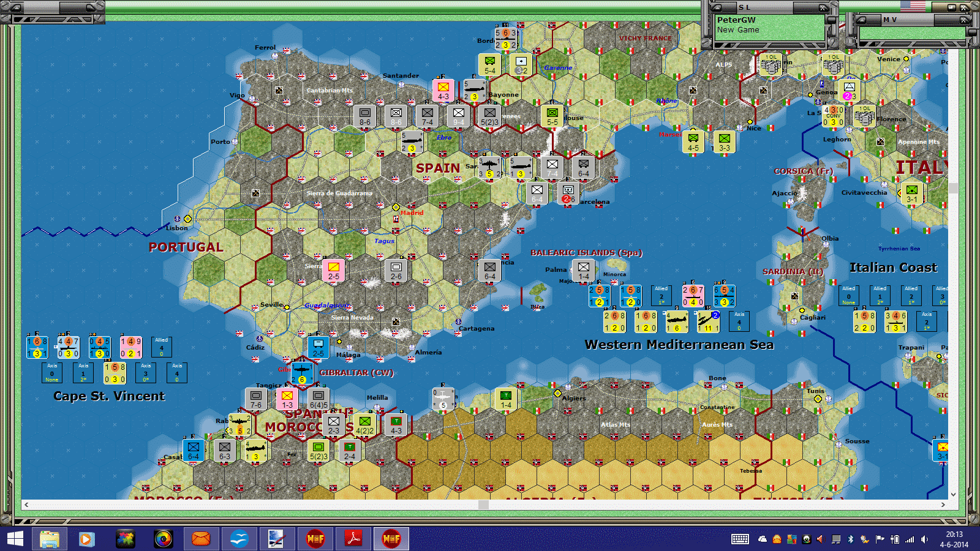Select the green 3-3 unit near Nice
The image size is (980, 551).
point(725,142)
